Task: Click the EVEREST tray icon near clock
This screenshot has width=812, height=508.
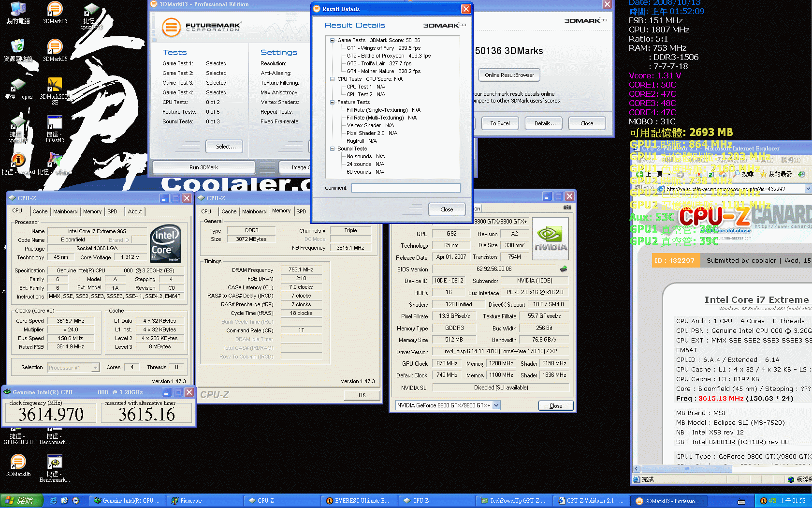Action: pos(764,501)
